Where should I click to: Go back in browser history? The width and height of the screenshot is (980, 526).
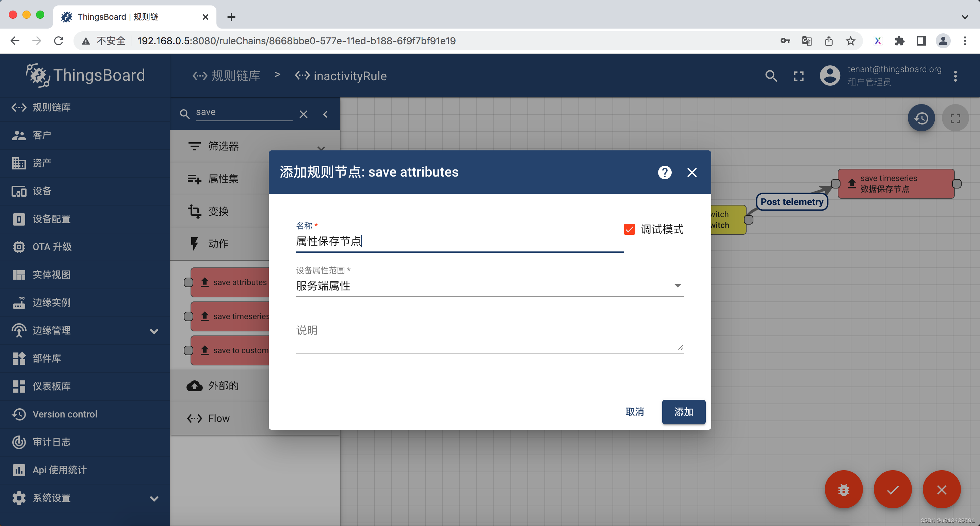(15, 41)
